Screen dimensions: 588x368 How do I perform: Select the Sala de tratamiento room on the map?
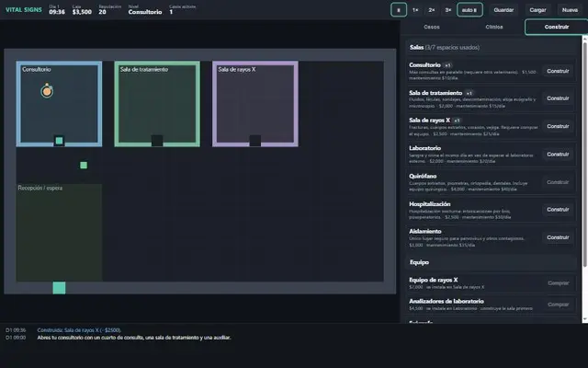tap(157, 104)
